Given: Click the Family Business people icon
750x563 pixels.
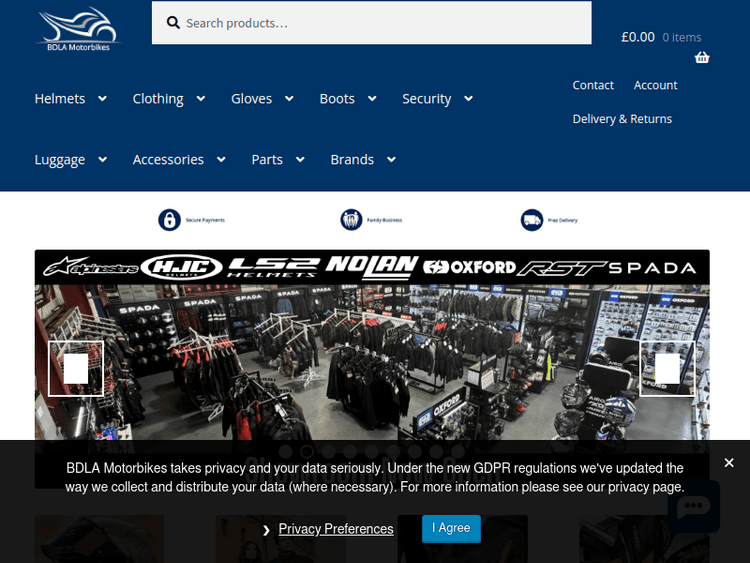Looking at the screenshot, I should coord(351,220).
